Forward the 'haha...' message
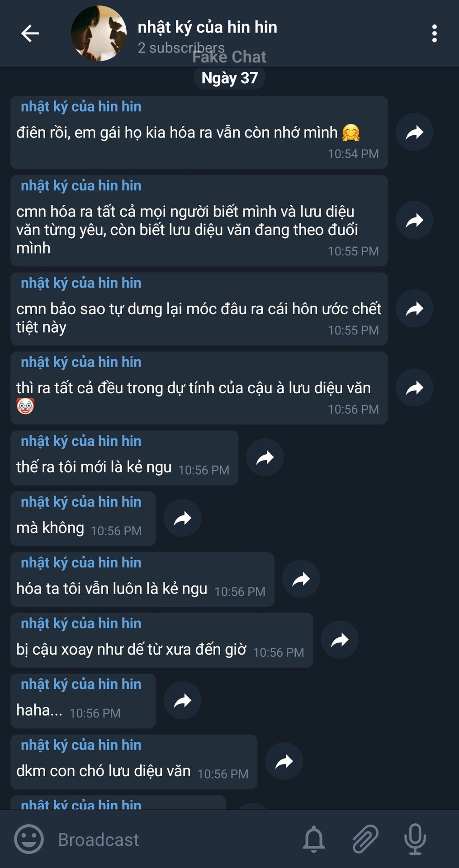The width and height of the screenshot is (459, 868). click(183, 701)
